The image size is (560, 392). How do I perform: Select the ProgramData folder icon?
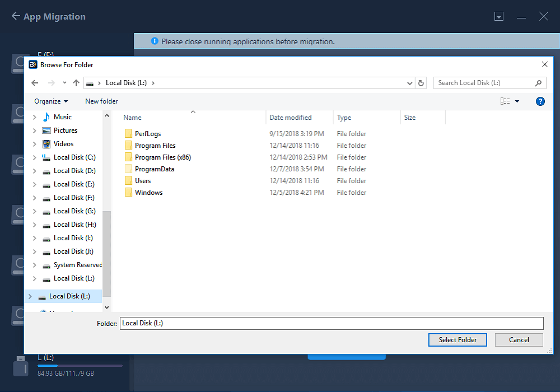click(128, 169)
